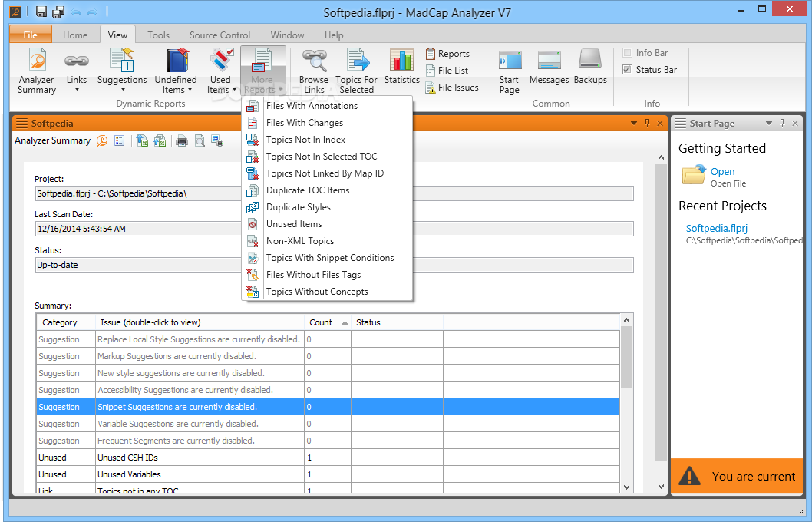The height and width of the screenshot is (522, 812).
Task: Sort by the Count column header
Action: pos(328,322)
